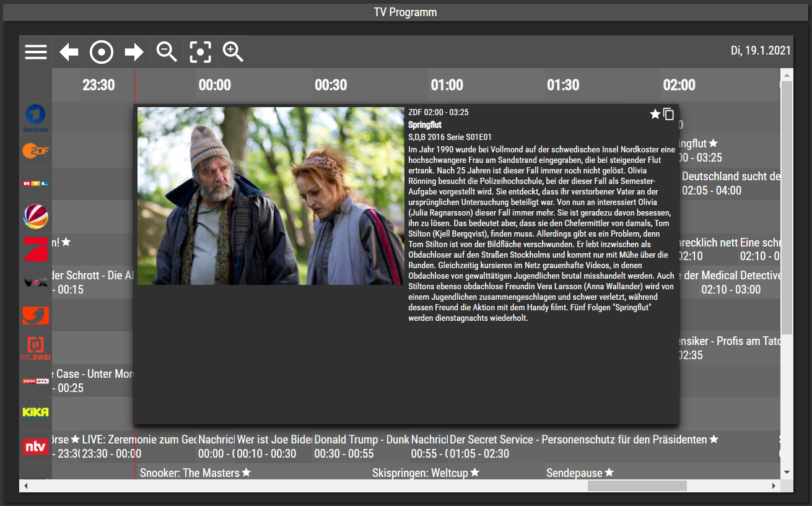Viewport: 812px width, 506px height.
Task: Select the Das Erste channel logo
Action: 35,118
